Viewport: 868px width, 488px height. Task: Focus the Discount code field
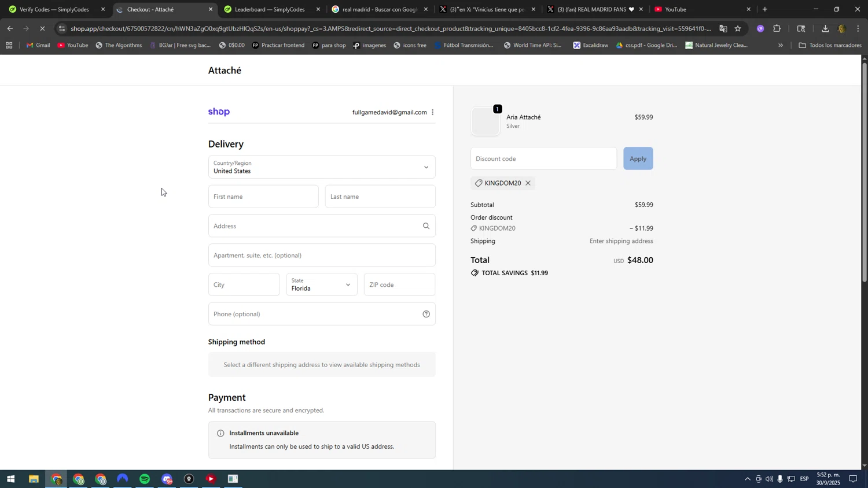tap(543, 158)
